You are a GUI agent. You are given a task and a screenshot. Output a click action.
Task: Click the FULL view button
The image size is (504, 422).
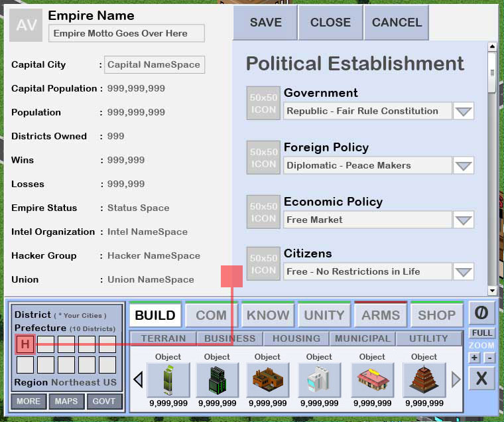(x=482, y=333)
